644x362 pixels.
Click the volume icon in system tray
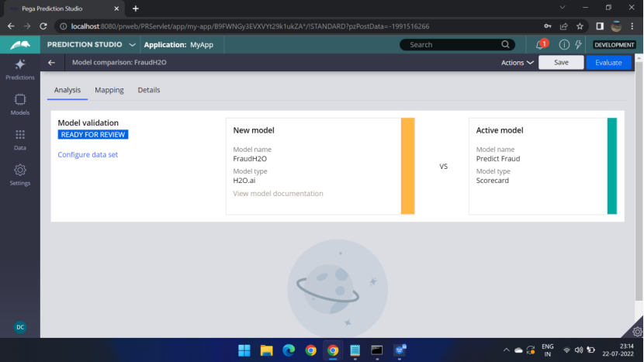(579, 350)
